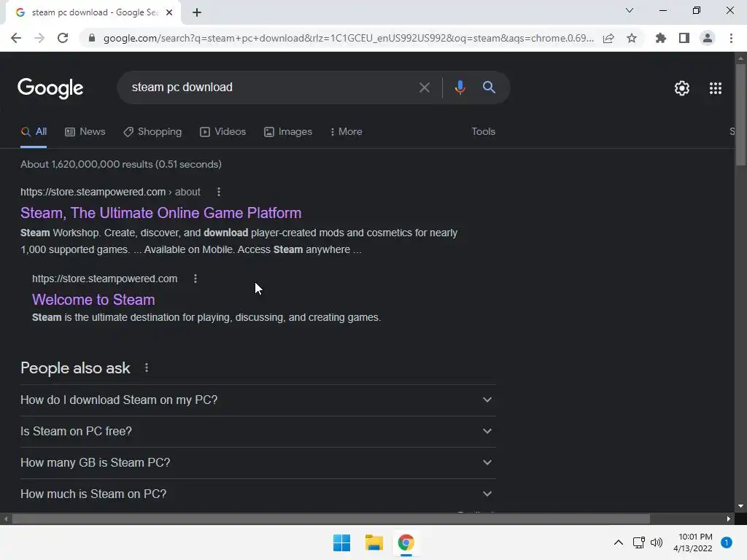Viewport: 747px width, 560px height.
Task: Open the network tray icon
Action: coord(638,542)
